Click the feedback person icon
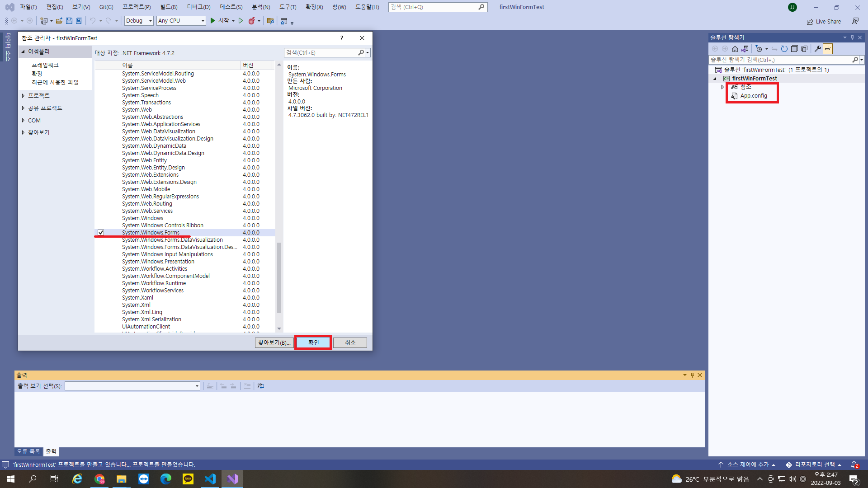The height and width of the screenshot is (488, 868). coord(855,21)
